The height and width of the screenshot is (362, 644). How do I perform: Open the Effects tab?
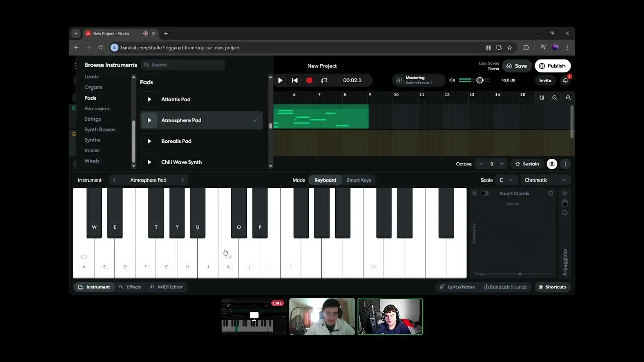coord(130,287)
